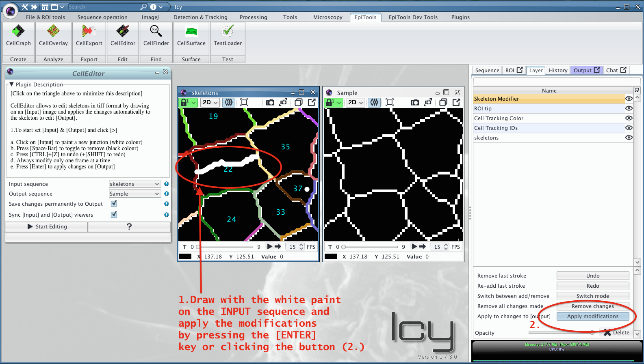Image resolution: width=644 pixels, height=364 pixels.
Task: Expand the info dropdown arrow in the title bar
Action: tap(161, 7)
